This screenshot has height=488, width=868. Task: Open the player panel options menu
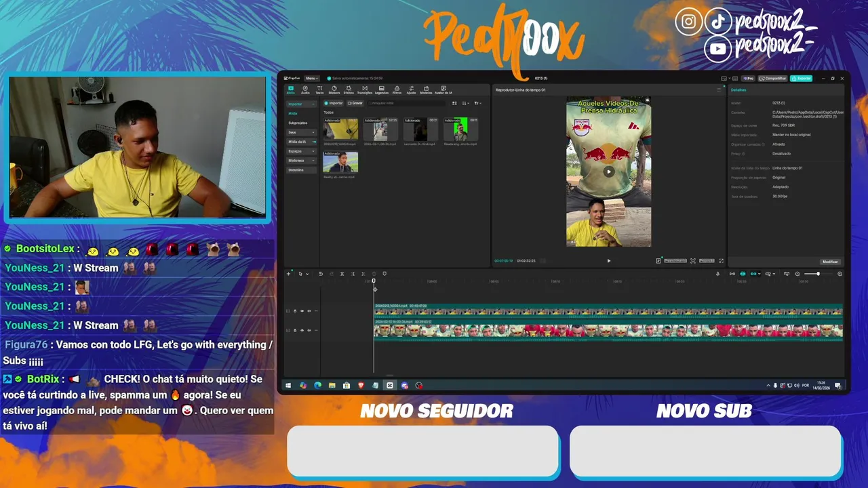pyautogui.click(x=719, y=89)
